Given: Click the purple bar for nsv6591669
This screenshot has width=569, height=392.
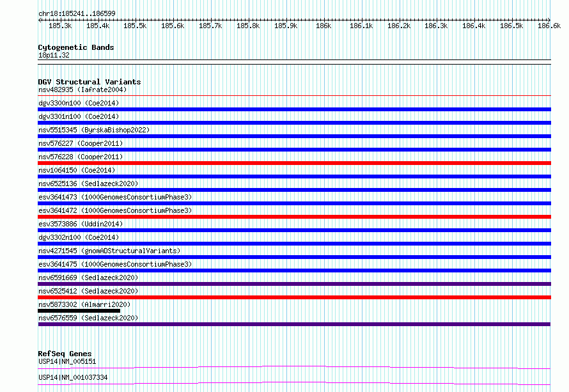Looking at the screenshot, I should click(x=294, y=284).
